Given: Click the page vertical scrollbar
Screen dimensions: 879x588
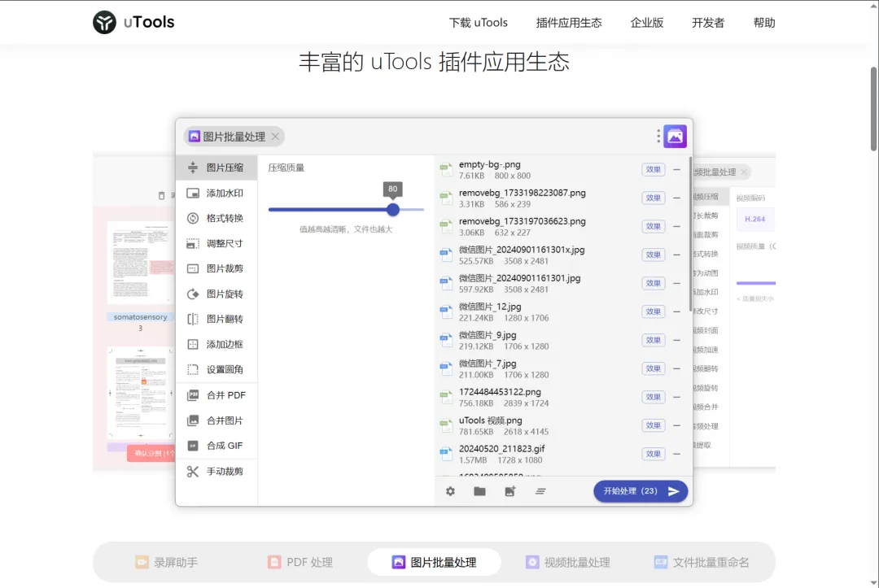Looking at the screenshot, I should point(873,109).
